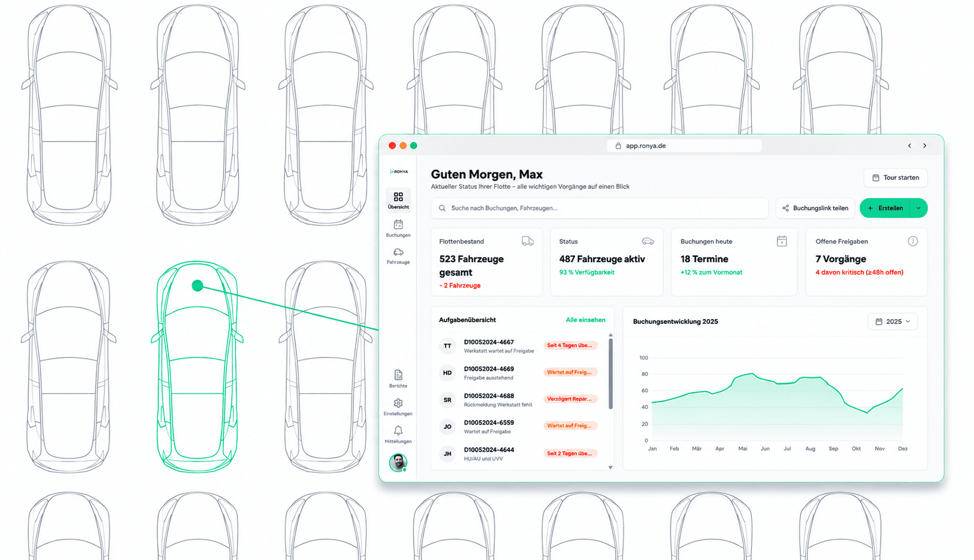The width and height of the screenshot is (974, 560).
Task: Click Buchungslink teilen button
Action: (815, 208)
